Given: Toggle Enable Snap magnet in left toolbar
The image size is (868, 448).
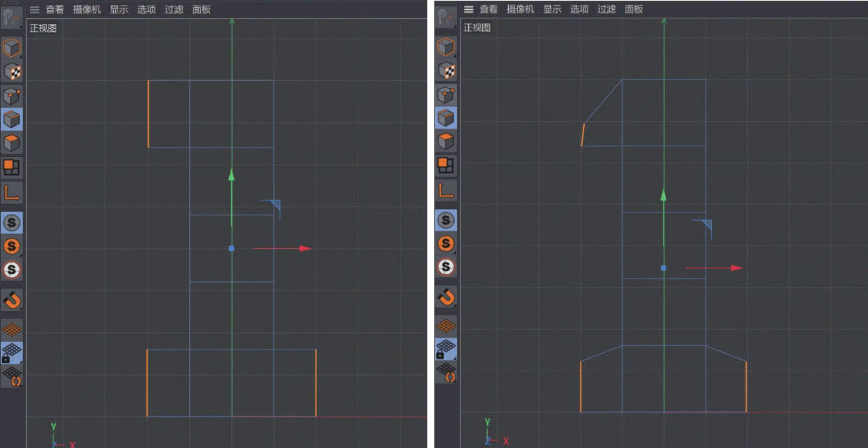Looking at the screenshot, I should [x=12, y=300].
